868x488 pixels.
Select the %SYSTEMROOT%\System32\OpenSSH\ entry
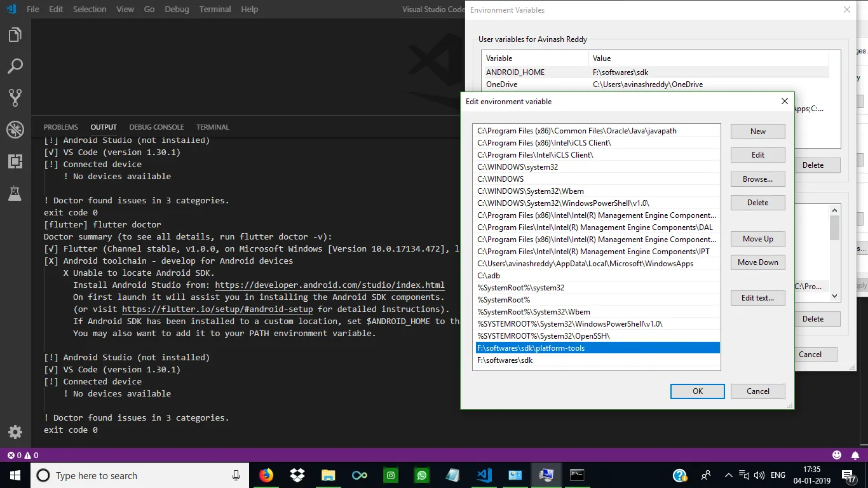[598, 336]
